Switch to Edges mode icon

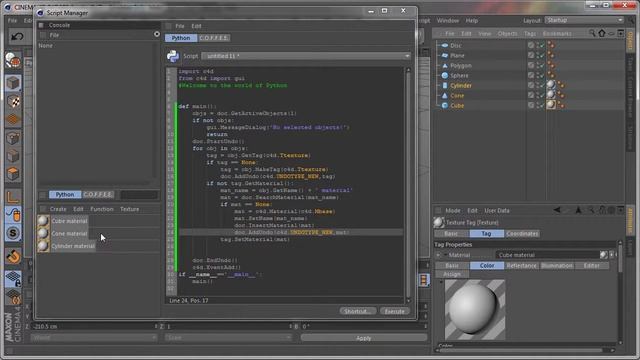click(13, 156)
